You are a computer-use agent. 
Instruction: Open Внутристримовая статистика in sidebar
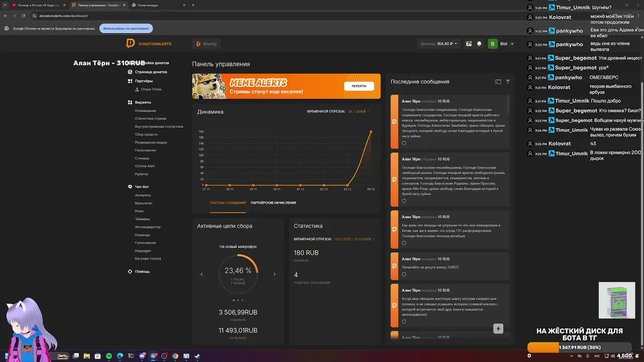[x=159, y=127]
